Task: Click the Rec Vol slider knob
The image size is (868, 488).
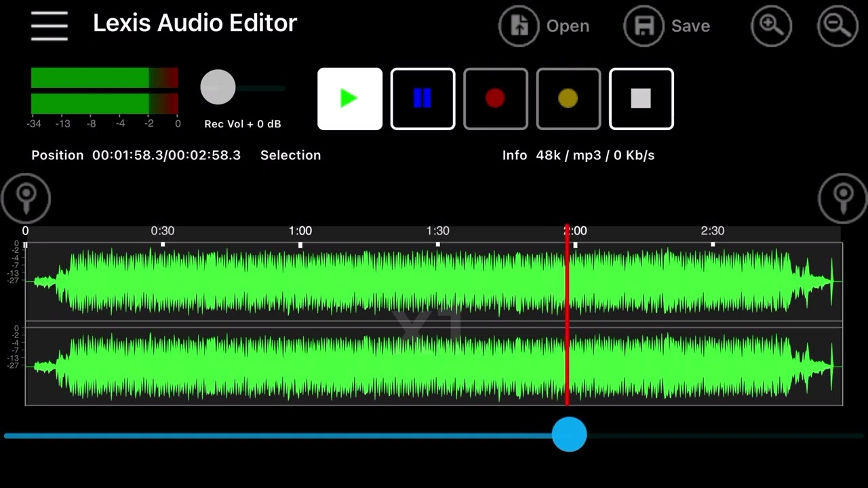Action: tap(218, 87)
